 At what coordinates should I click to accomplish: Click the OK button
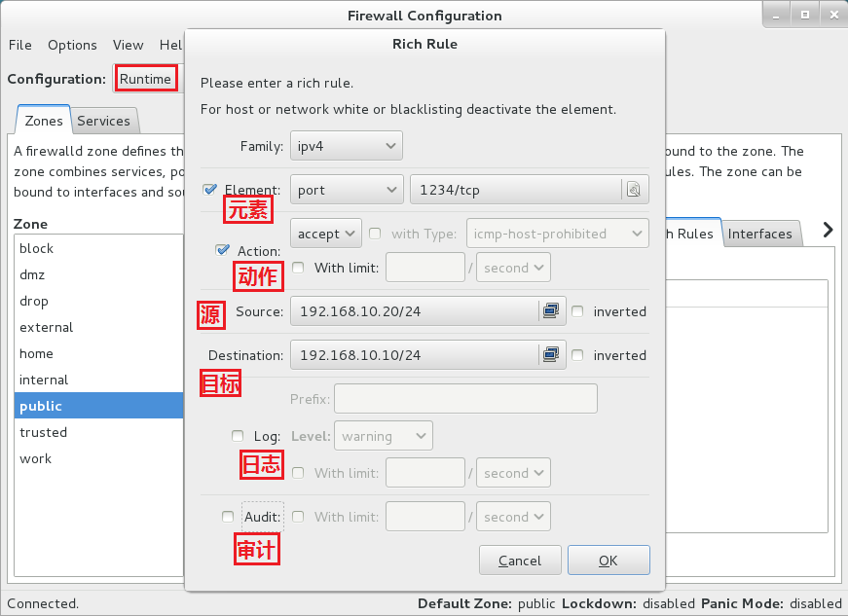tap(608, 561)
